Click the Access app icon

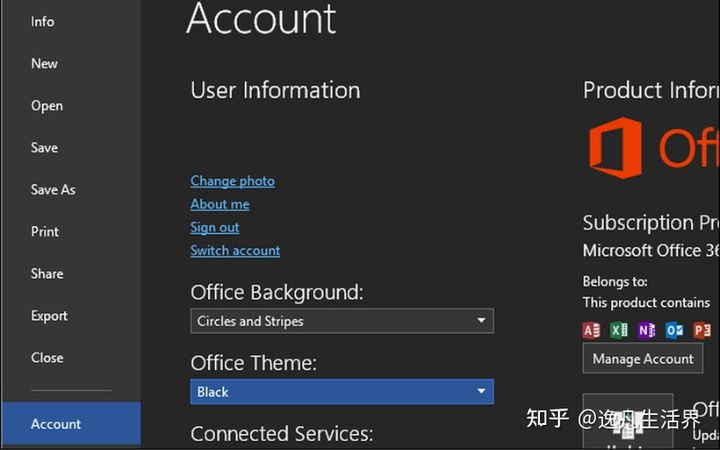click(x=591, y=330)
